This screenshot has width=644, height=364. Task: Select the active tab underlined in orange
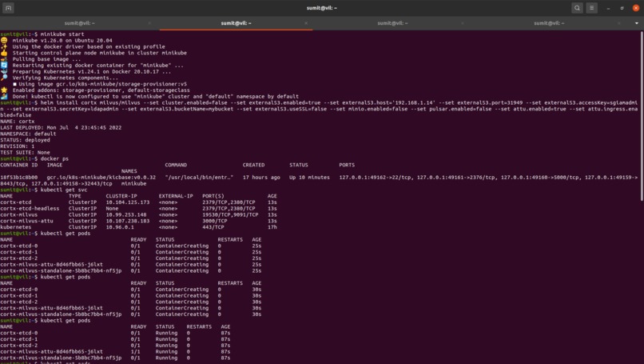click(x=237, y=23)
